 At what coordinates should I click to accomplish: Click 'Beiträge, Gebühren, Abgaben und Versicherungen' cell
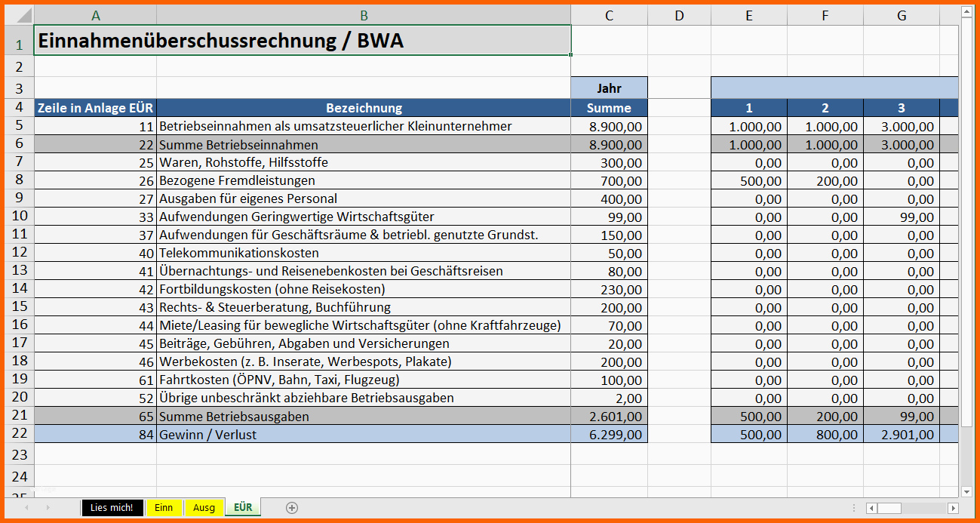pos(364,343)
